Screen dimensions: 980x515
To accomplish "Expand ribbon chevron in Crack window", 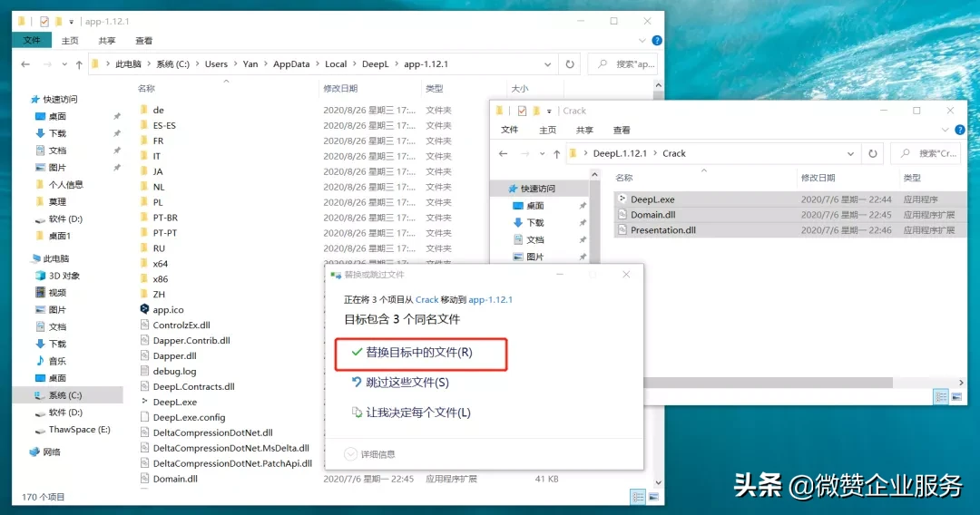I will [945, 130].
